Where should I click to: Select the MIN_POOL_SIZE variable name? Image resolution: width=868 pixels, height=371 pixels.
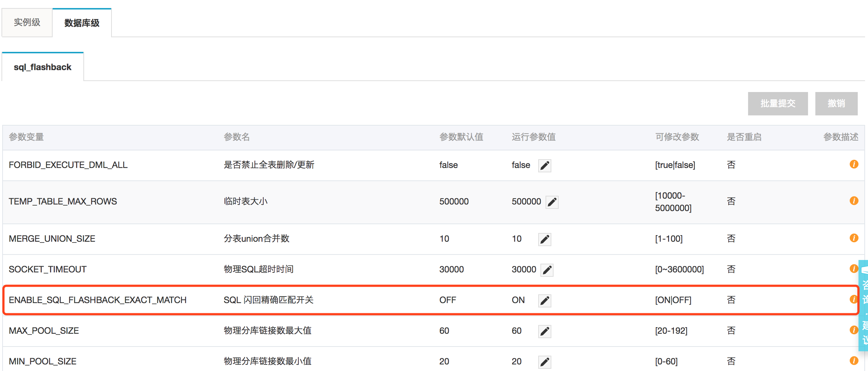point(42,362)
